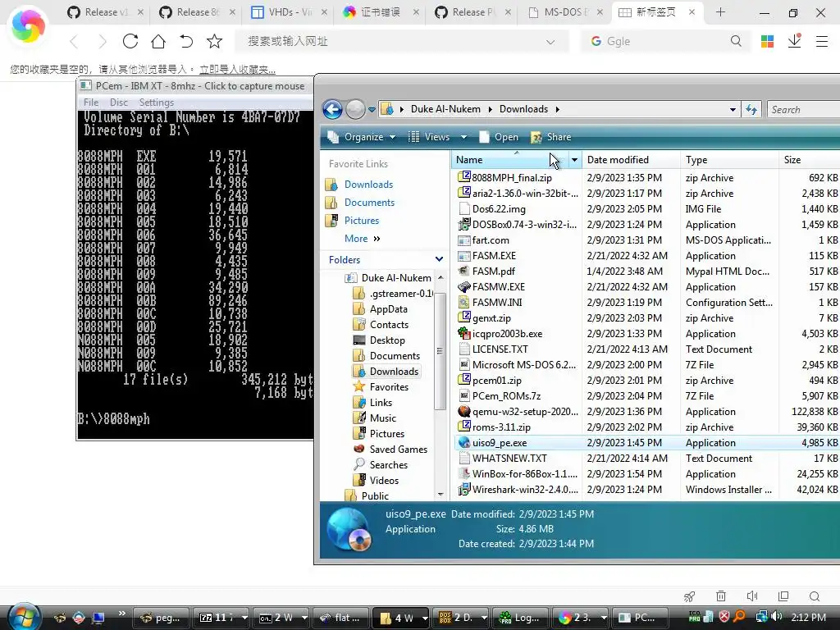The image size is (840, 630).
Task: Select the AppData folder in the tree
Action: pos(388,309)
